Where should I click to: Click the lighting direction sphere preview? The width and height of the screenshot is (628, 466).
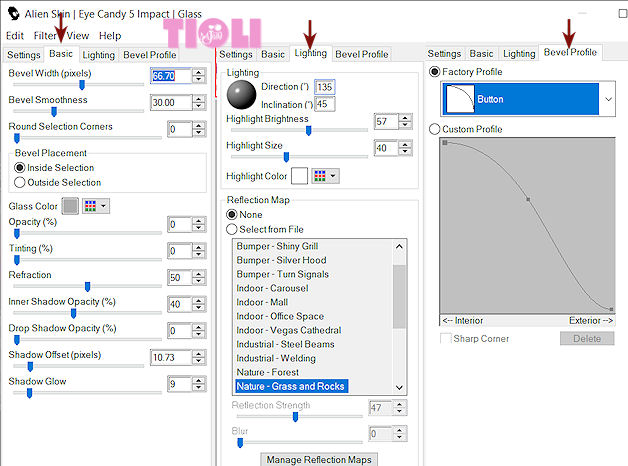click(x=241, y=95)
